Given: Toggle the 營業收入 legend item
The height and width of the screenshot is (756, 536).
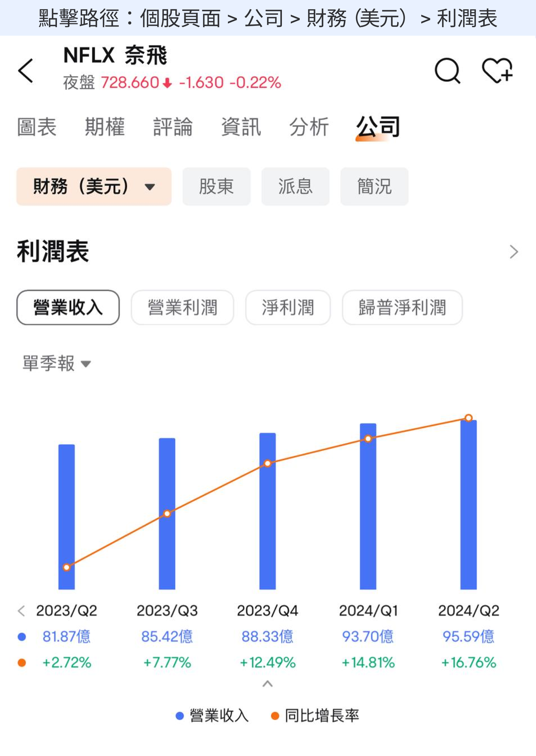Looking at the screenshot, I should coord(212,716).
